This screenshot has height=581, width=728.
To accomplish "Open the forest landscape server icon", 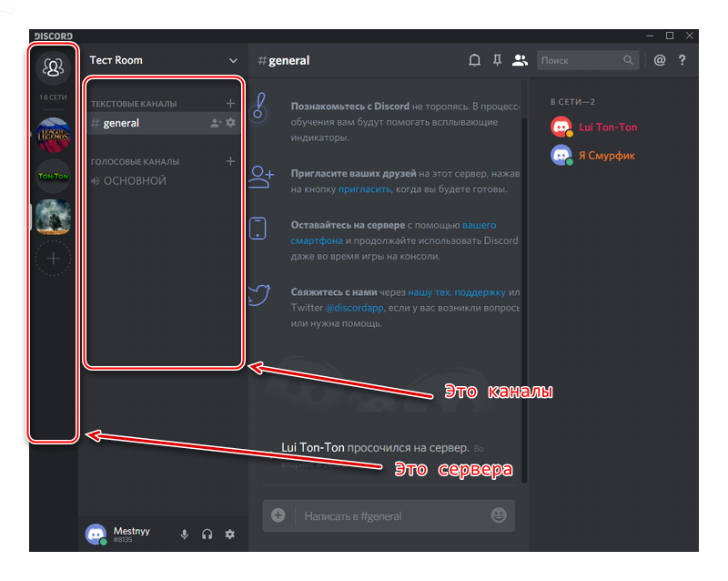I will pos(53,217).
